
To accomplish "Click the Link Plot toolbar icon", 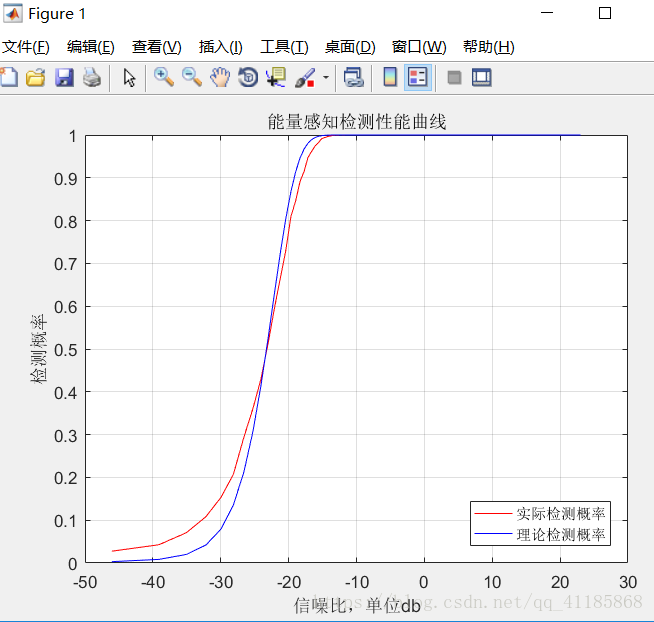I will tap(353, 78).
